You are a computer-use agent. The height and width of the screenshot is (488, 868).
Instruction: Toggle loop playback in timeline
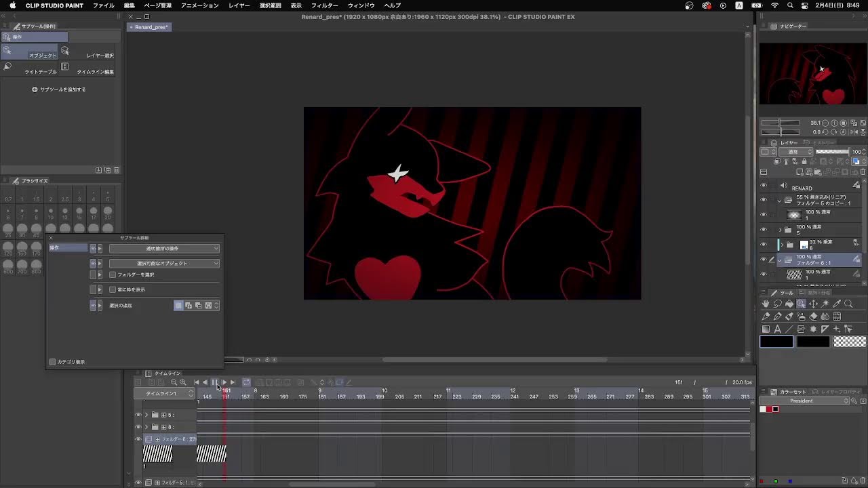tap(246, 382)
